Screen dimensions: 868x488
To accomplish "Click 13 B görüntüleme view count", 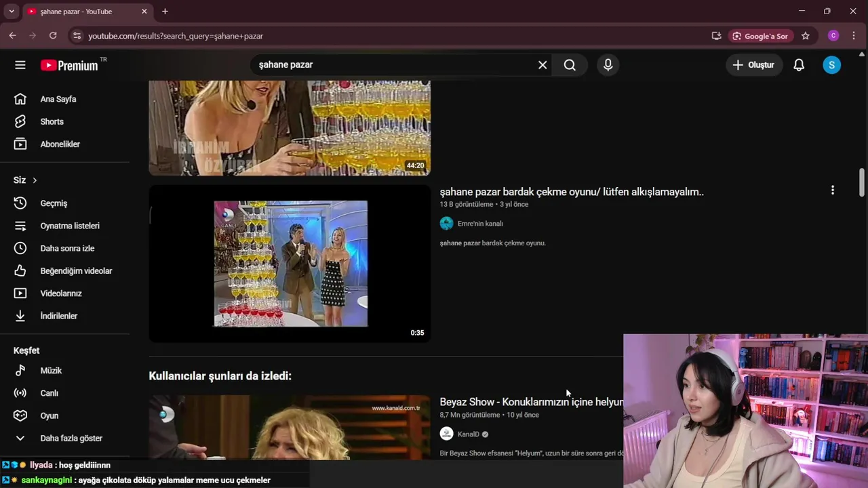I will pos(467,204).
